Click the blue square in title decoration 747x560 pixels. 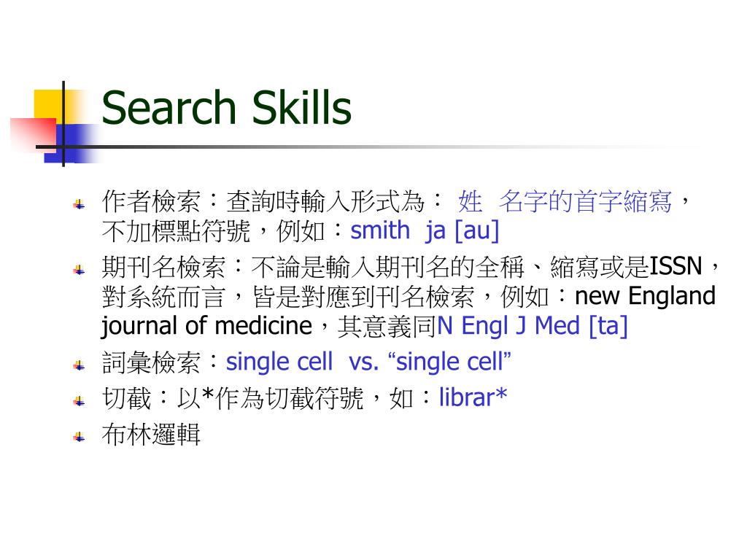coord(66,144)
